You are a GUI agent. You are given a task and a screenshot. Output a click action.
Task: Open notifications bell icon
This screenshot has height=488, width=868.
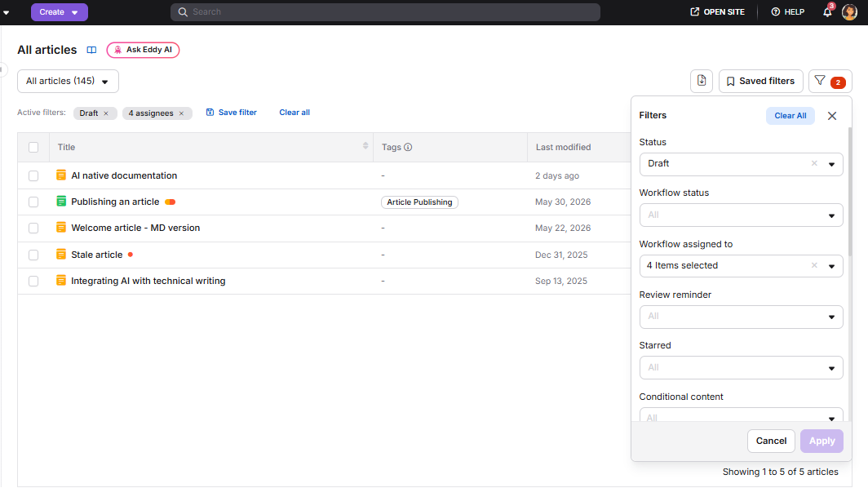pyautogui.click(x=827, y=12)
